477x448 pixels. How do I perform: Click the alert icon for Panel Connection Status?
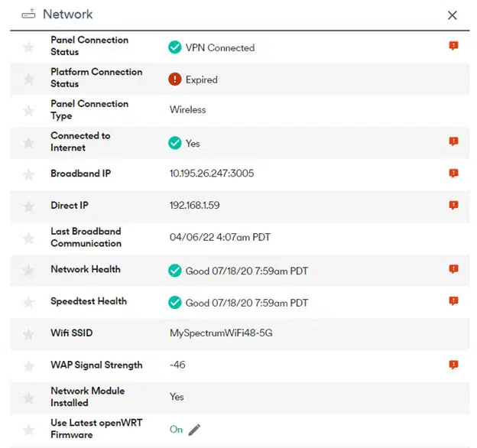coord(453,46)
